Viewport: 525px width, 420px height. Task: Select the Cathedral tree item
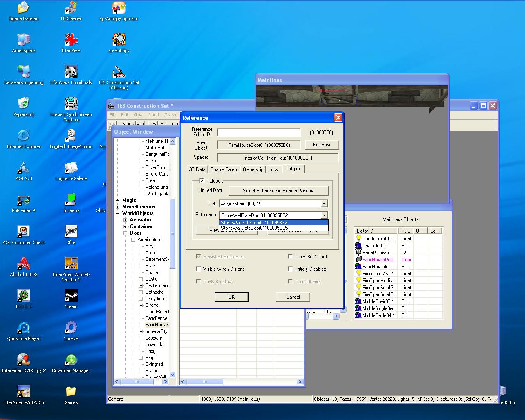pos(155,292)
